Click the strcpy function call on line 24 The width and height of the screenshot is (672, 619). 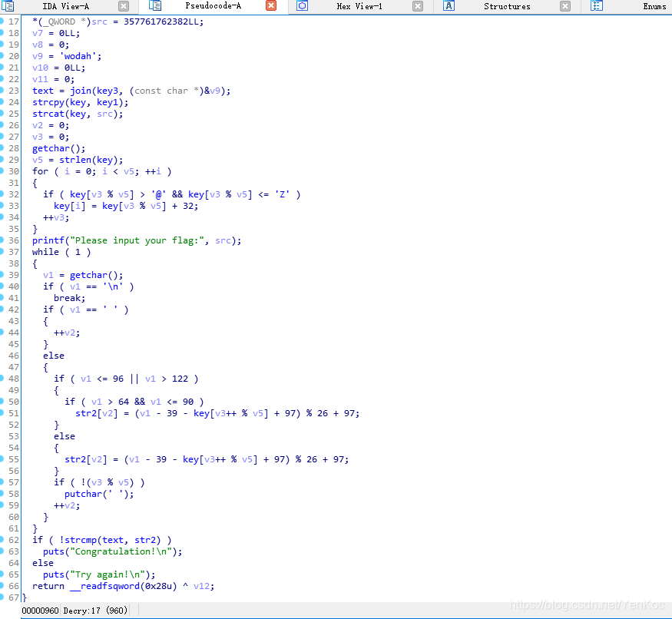[x=48, y=102]
